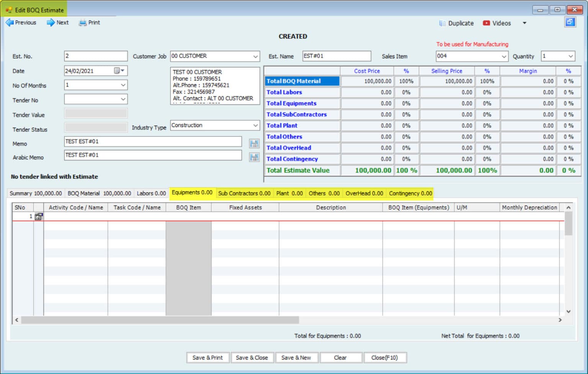588x374 pixels.
Task: Switch to the Others tab
Action: coord(324,194)
